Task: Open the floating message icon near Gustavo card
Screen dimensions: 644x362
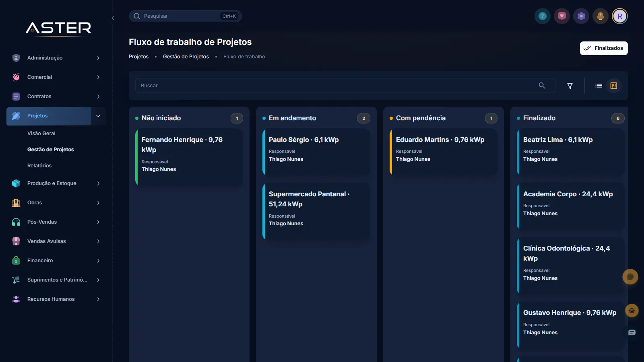Action: tap(632, 332)
